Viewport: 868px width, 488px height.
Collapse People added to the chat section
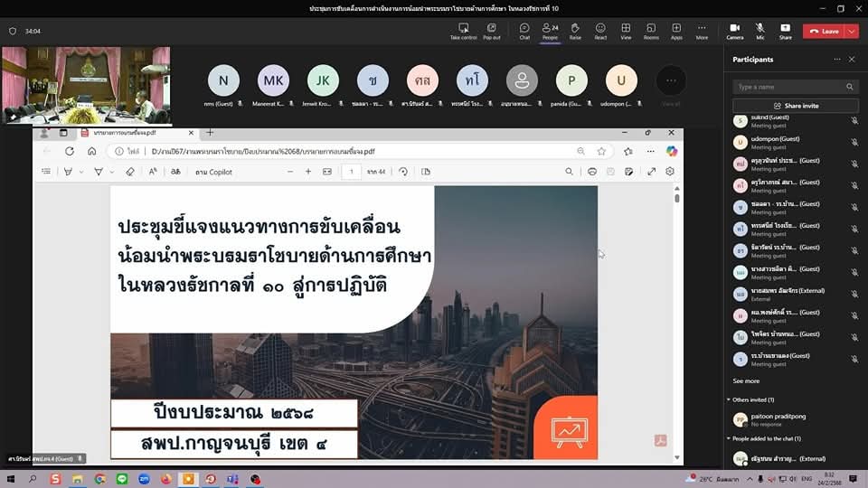729,438
